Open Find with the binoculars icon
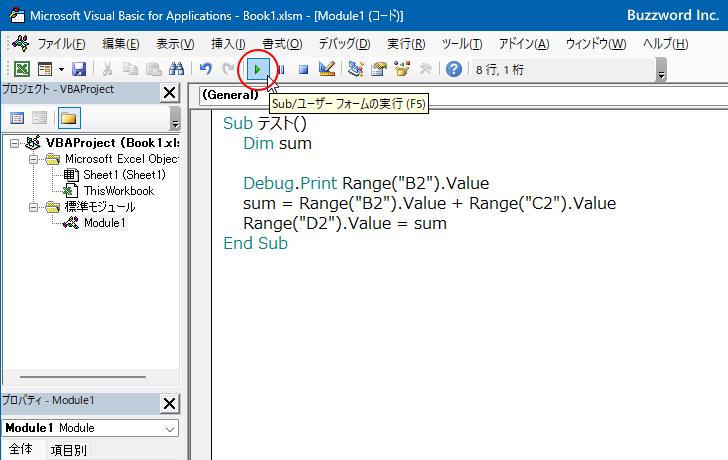 176,69
